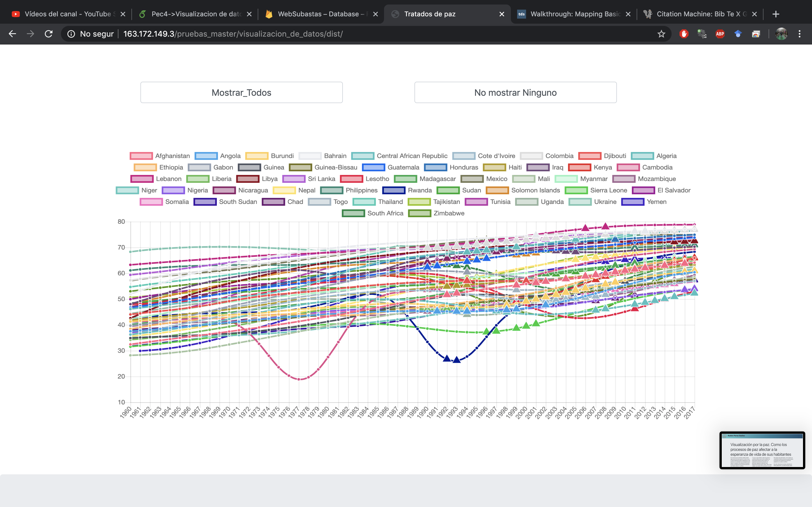
Task: Reload the current page
Action: pos(49,34)
